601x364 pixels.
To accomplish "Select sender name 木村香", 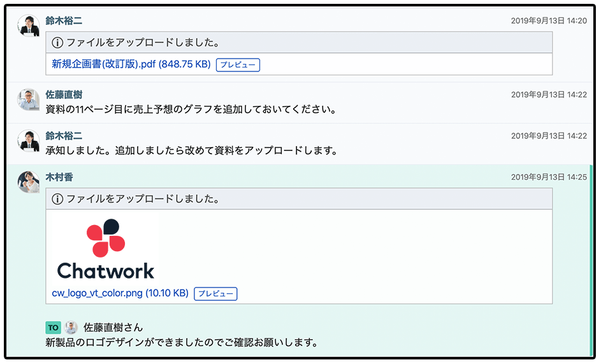I will [x=59, y=177].
